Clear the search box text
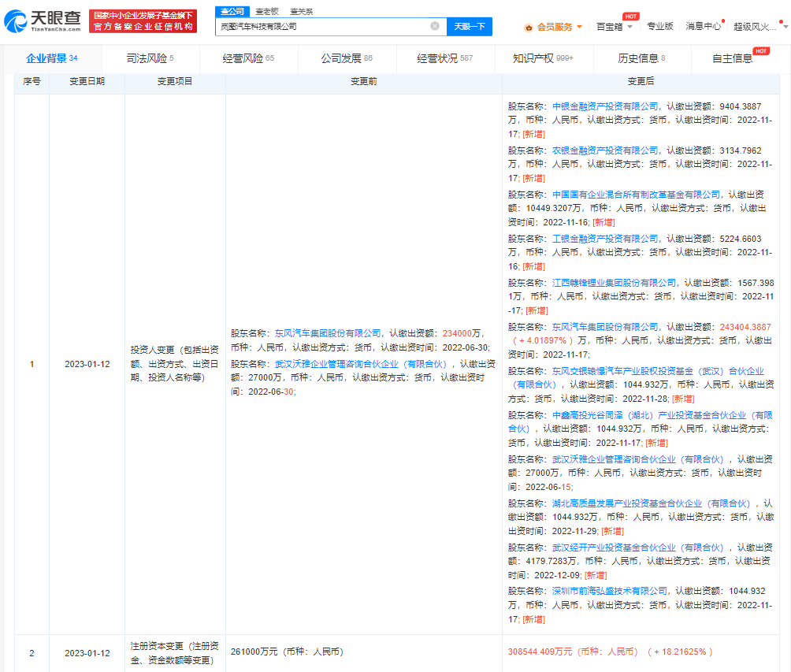This screenshot has width=791, height=672. (434, 26)
